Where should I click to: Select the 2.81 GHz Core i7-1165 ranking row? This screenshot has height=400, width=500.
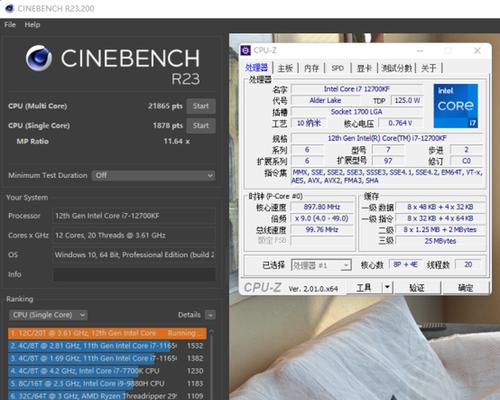tap(107, 346)
